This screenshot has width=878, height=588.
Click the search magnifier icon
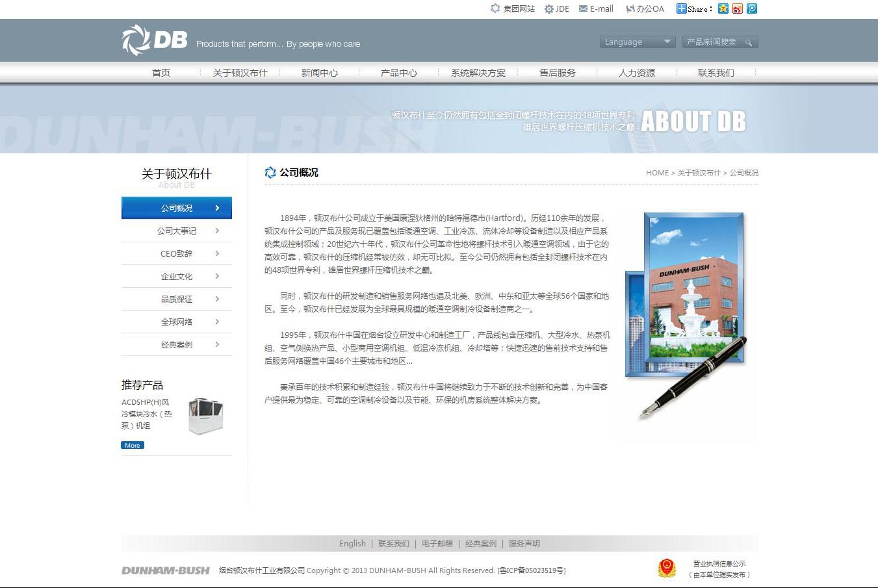pos(749,42)
